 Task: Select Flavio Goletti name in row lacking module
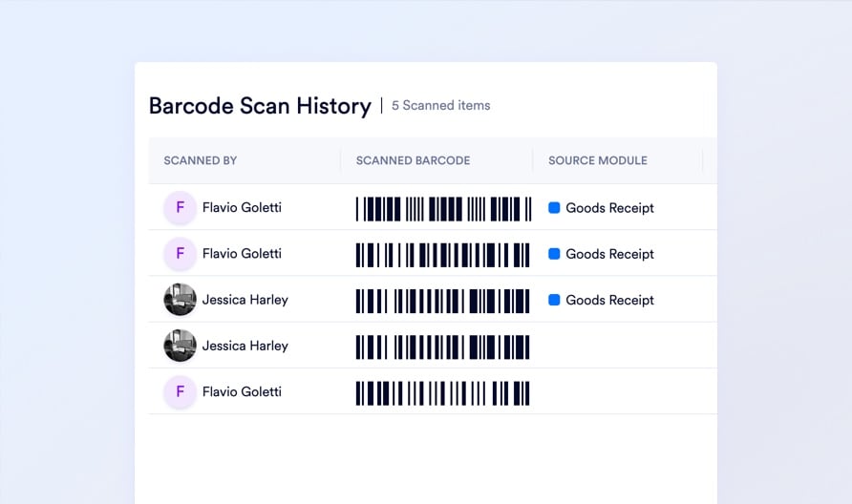click(242, 391)
